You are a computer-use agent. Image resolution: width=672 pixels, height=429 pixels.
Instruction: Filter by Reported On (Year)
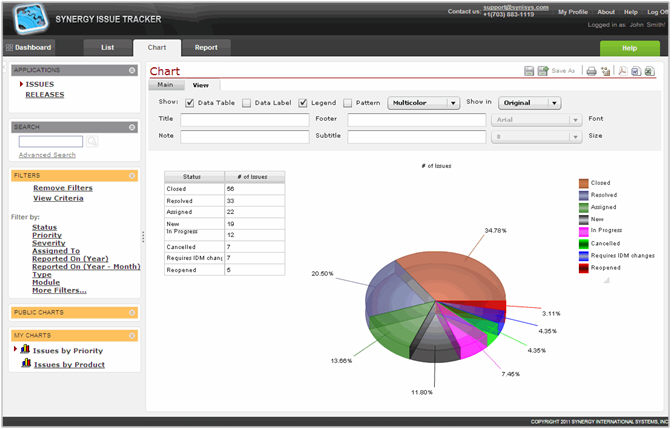[70, 259]
